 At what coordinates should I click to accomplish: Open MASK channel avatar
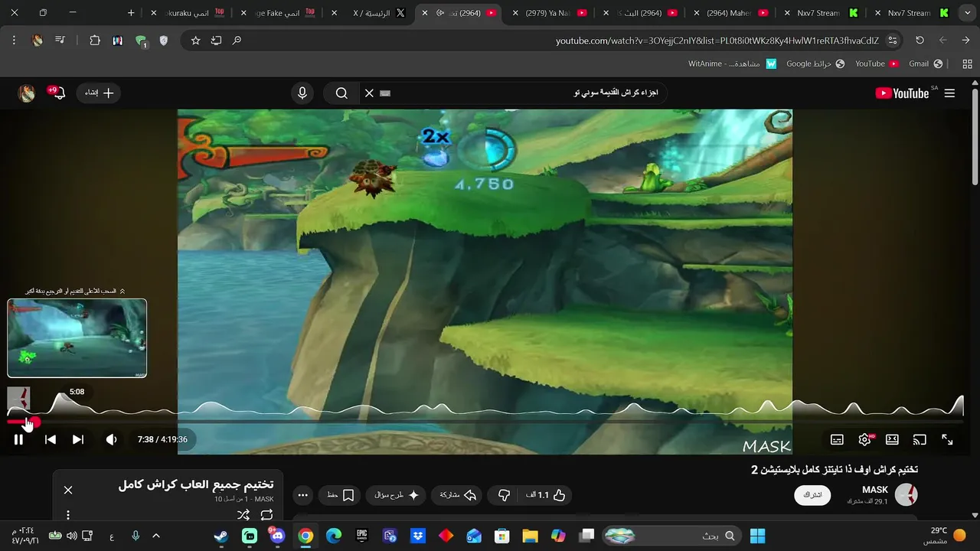[x=906, y=494]
